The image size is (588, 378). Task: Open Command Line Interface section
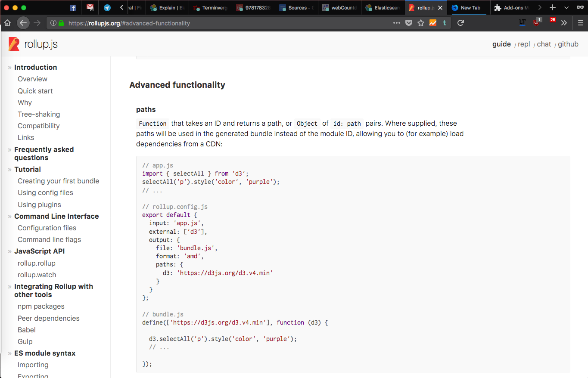pos(56,216)
